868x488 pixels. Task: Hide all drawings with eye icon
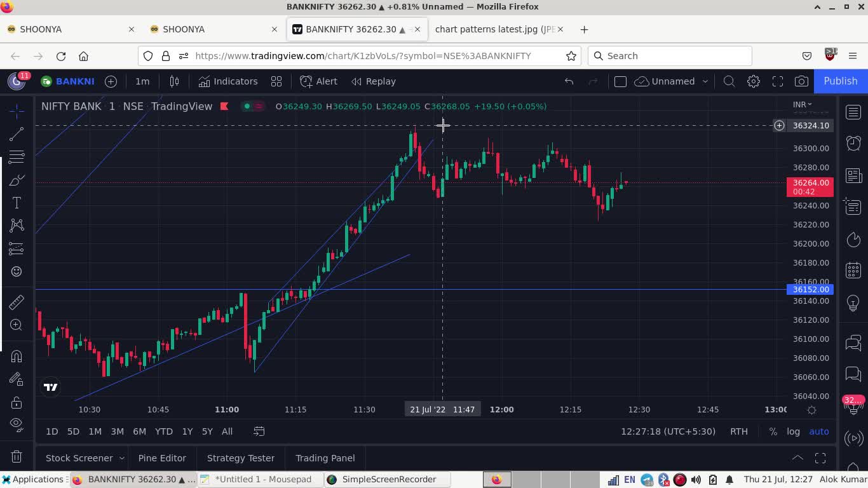pyautogui.click(x=17, y=424)
